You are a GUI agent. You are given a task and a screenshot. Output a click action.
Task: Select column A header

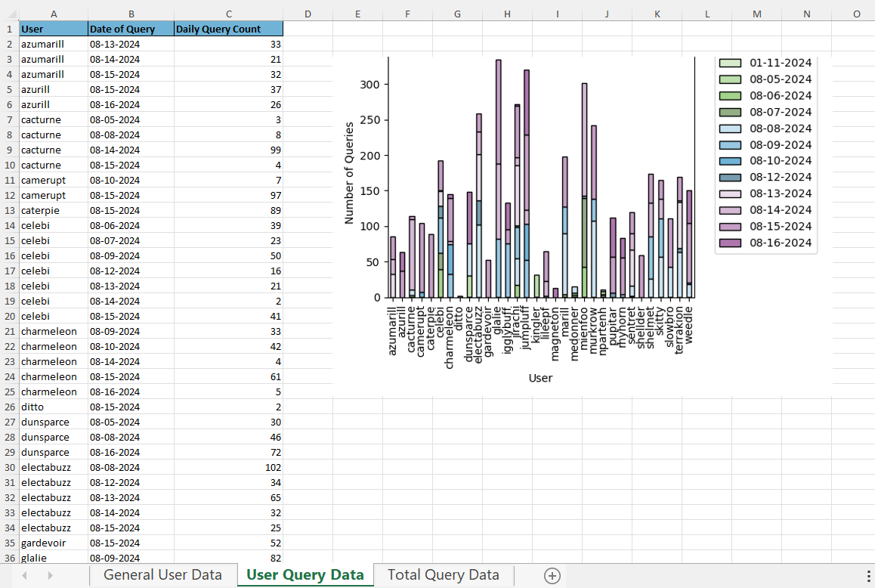click(x=54, y=14)
